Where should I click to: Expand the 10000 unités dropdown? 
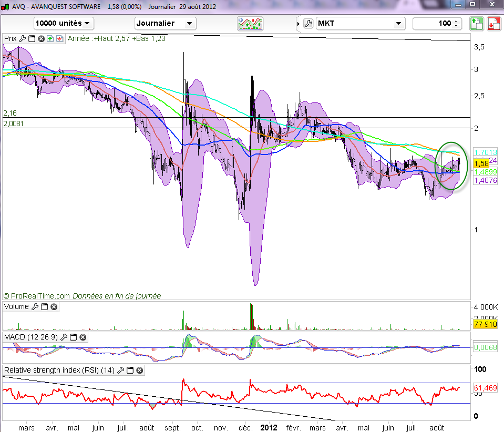[64, 23]
